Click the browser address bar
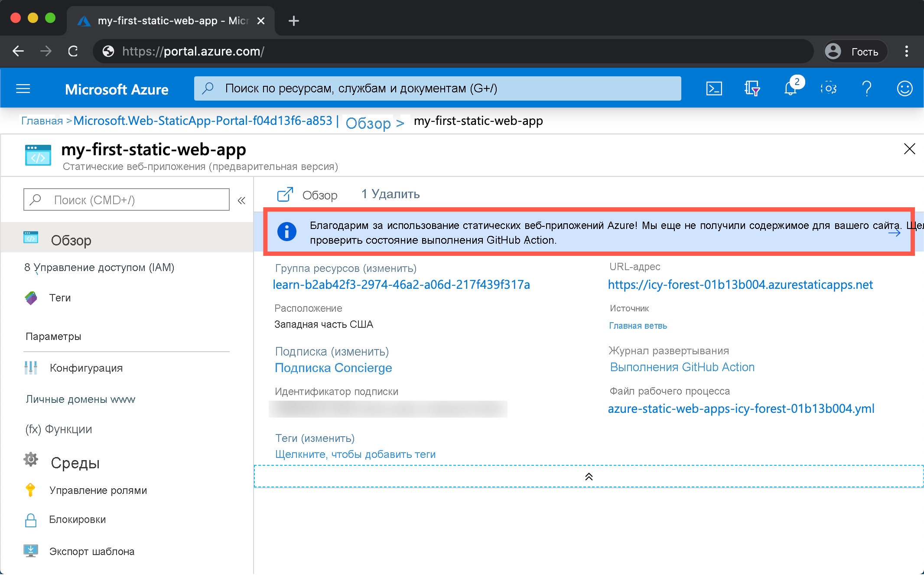 click(453, 51)
